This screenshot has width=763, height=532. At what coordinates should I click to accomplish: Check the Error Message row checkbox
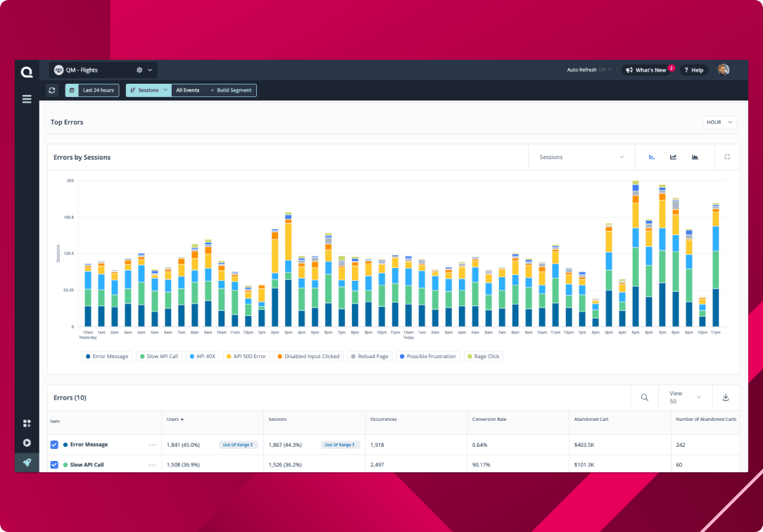tap(54, 445)
